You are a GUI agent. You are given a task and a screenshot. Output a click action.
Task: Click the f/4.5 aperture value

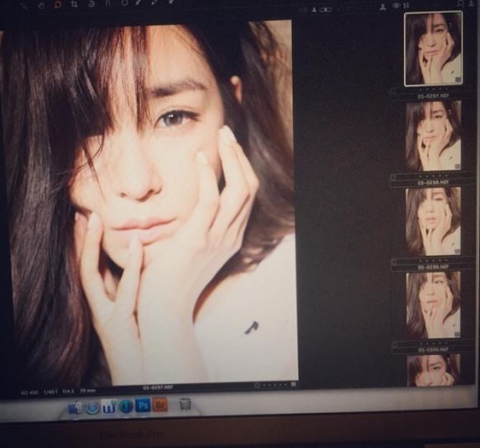[68, 391]
